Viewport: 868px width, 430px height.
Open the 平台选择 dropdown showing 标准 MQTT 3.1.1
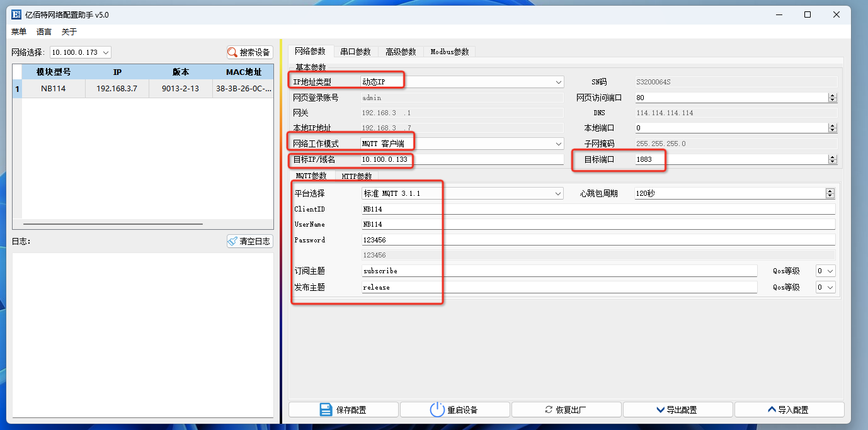[x=558, y=193]
